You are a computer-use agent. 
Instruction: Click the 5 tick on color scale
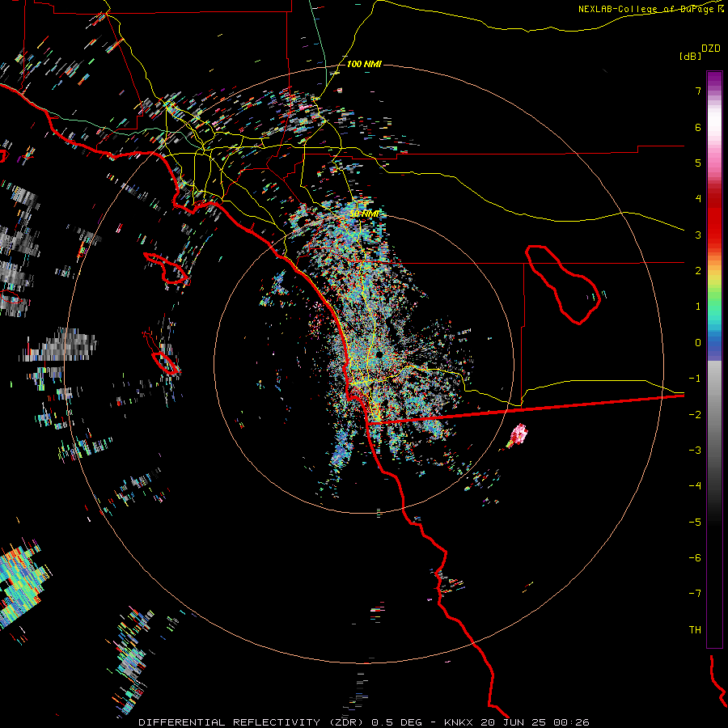tap(698, 163)
